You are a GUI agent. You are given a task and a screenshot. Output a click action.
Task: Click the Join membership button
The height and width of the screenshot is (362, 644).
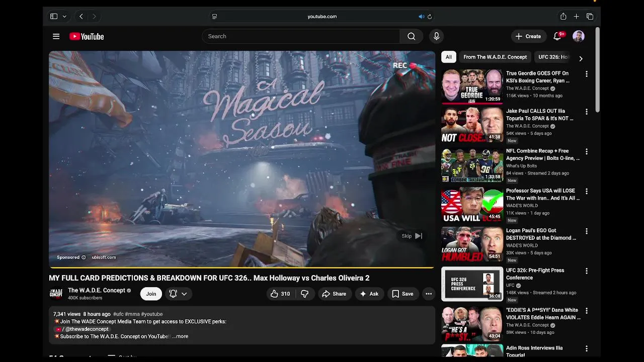pos(151,294)
